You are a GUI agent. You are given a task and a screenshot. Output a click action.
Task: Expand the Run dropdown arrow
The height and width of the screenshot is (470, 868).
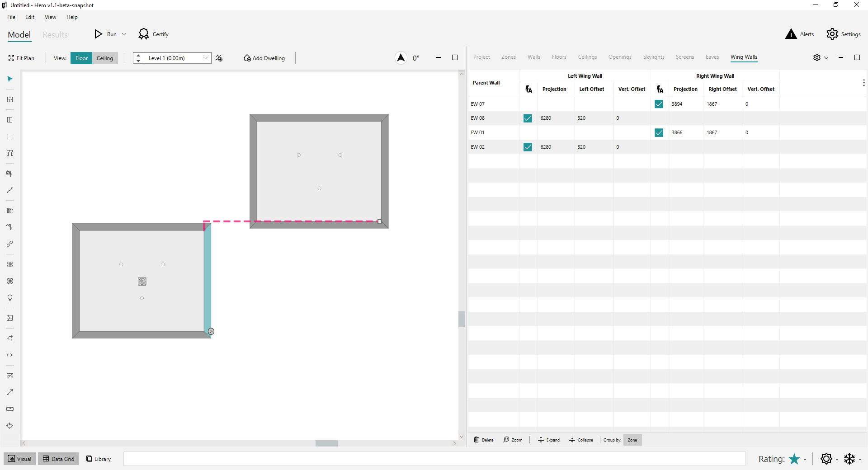(124, 34)
